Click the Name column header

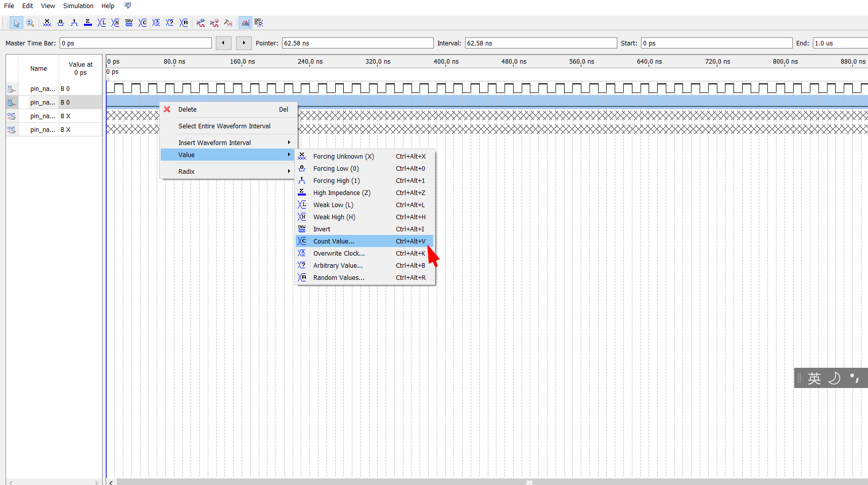point(38,68)
